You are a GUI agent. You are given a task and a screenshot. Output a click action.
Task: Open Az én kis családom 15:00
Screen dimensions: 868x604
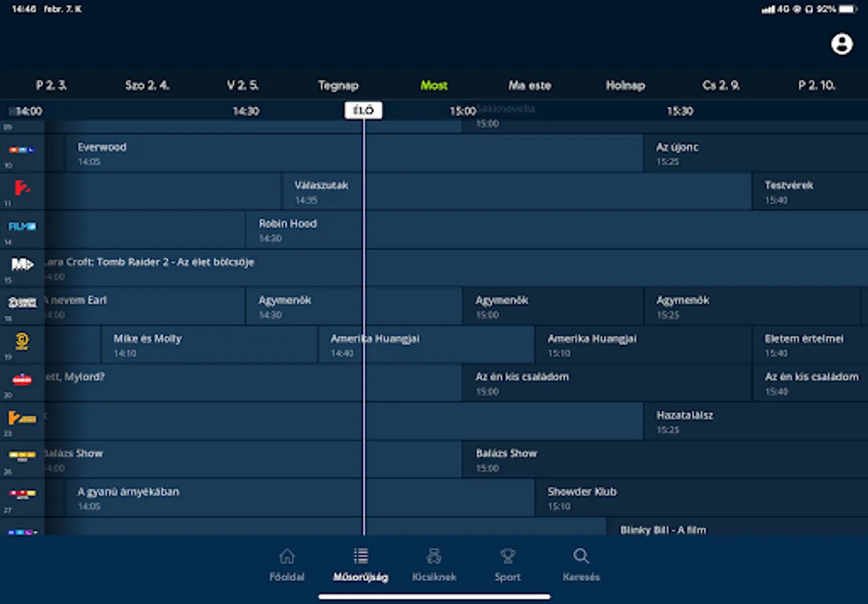(607, 383)
